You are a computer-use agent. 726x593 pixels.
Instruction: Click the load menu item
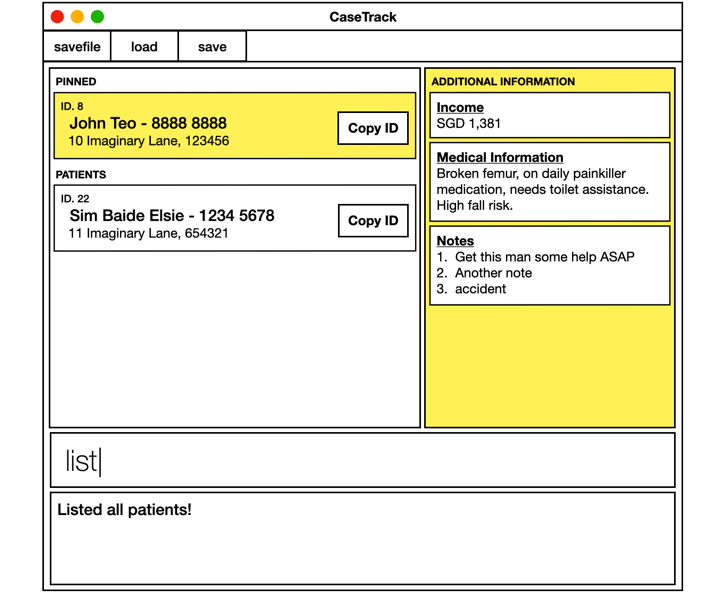point(144,47)
